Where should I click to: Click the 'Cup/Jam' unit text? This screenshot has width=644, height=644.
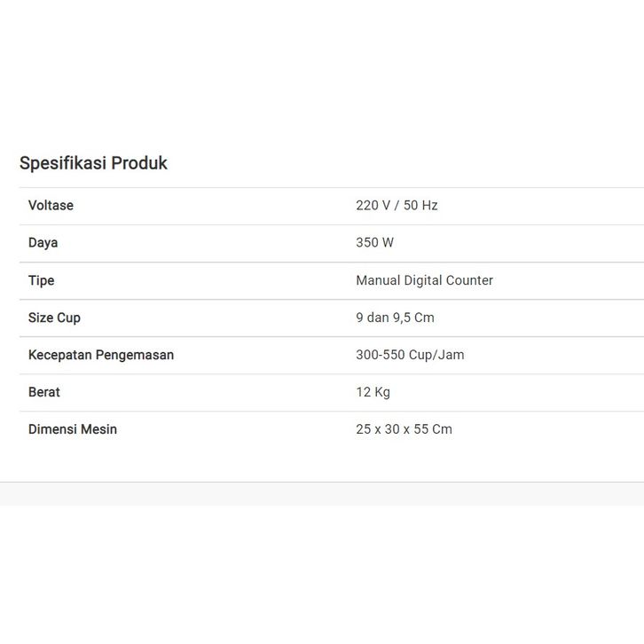437,355
